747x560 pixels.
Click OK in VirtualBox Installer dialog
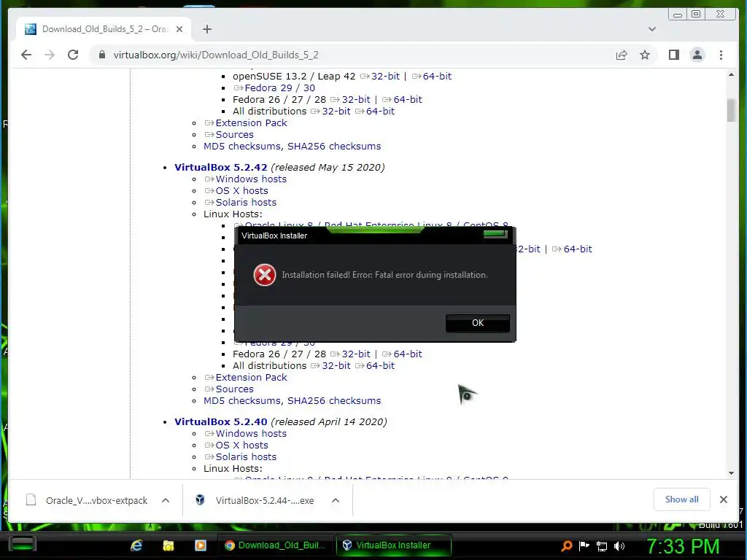pyautogui.click(x=478, y=323)
